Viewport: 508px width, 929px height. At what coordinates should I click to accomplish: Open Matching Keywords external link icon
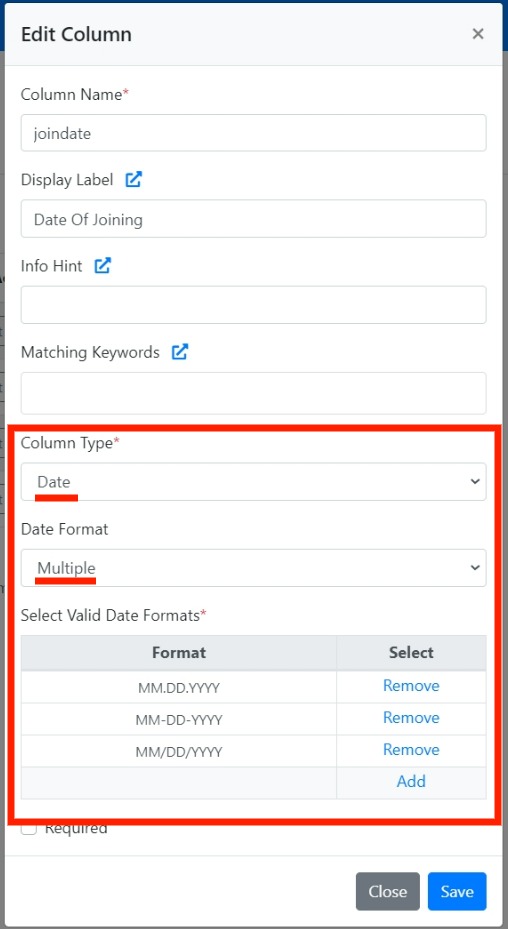pos(180,352)
